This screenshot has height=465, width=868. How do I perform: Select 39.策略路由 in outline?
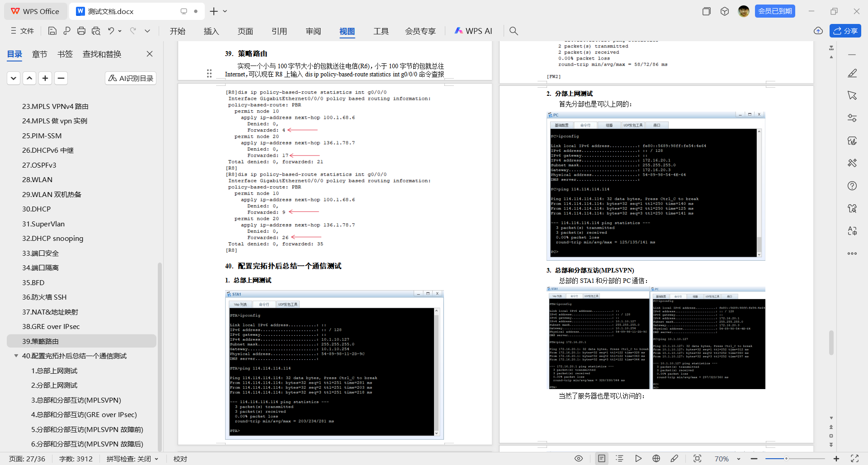tap(82, 341)
